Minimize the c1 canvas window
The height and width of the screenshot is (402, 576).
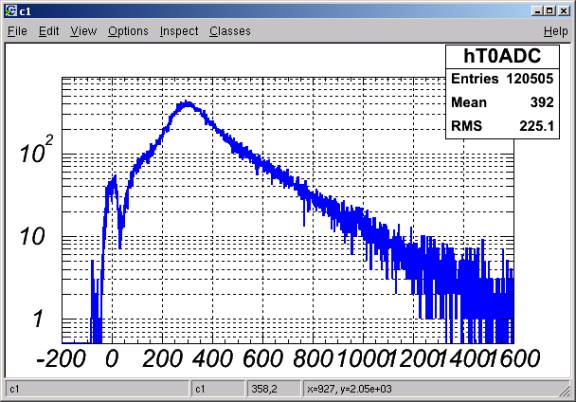[x=537, y=11]
